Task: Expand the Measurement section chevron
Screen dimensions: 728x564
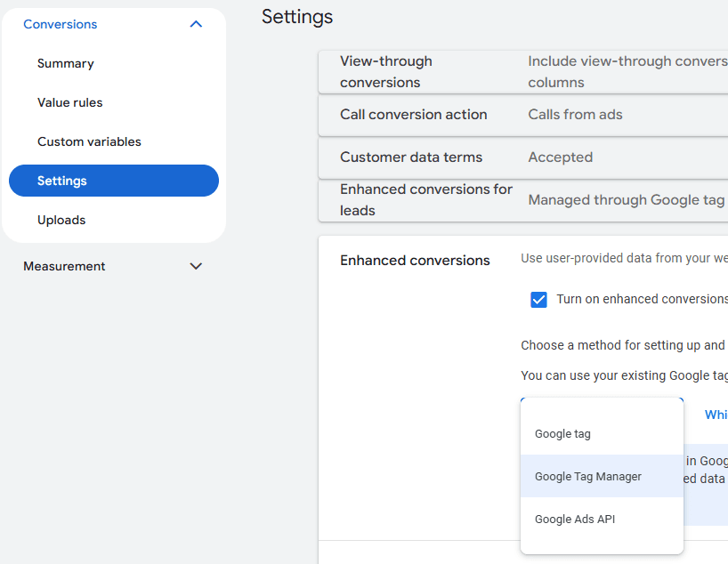Action: click(196, 266)
